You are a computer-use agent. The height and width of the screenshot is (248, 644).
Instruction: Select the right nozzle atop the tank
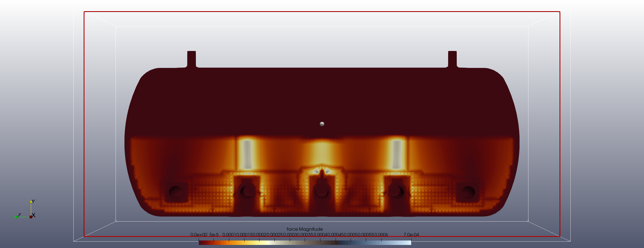(452, 59)
